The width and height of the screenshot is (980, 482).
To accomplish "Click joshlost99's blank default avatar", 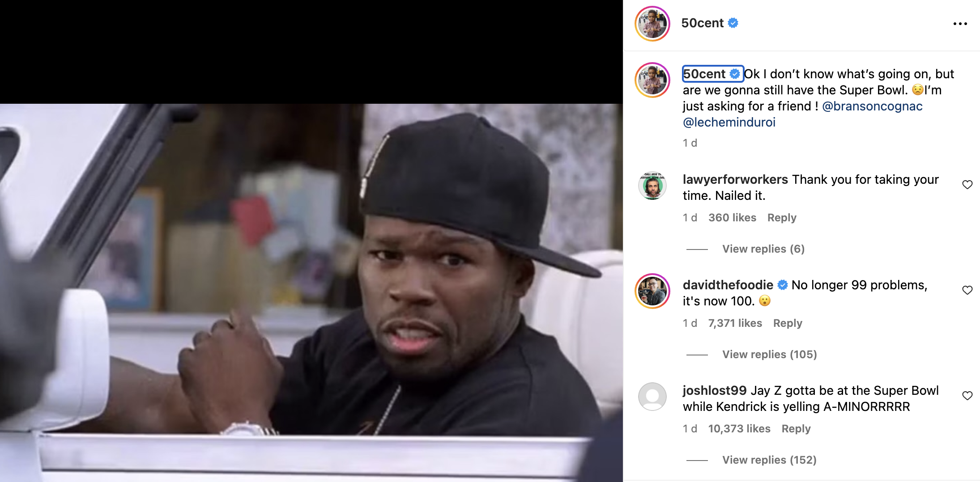I will click(652, 397).
